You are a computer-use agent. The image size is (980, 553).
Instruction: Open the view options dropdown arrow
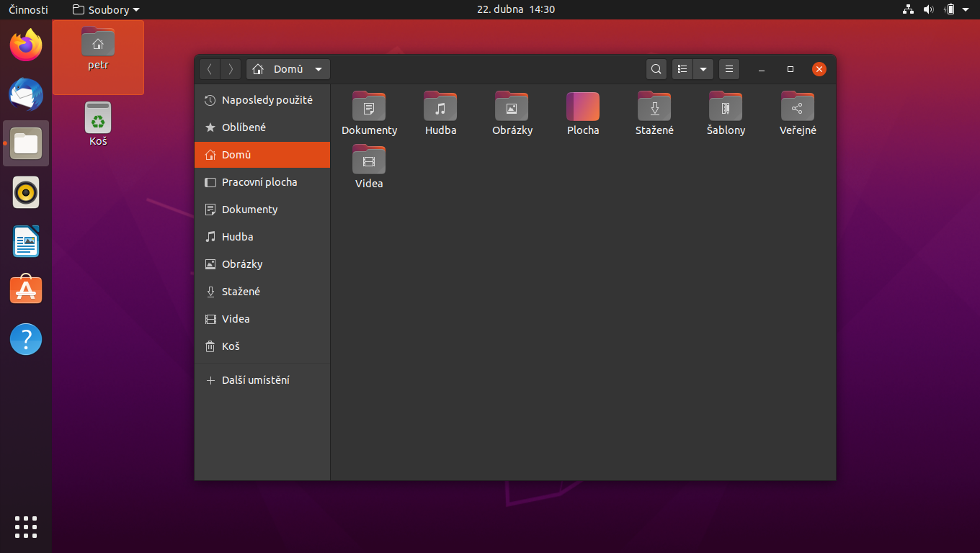703,69
